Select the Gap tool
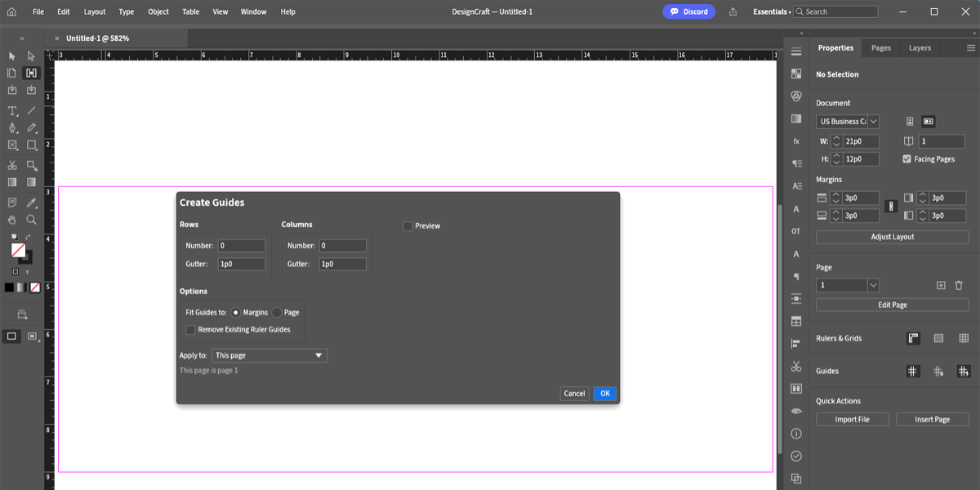The width and height of the screenshot is (980, 490). (31, 73)
